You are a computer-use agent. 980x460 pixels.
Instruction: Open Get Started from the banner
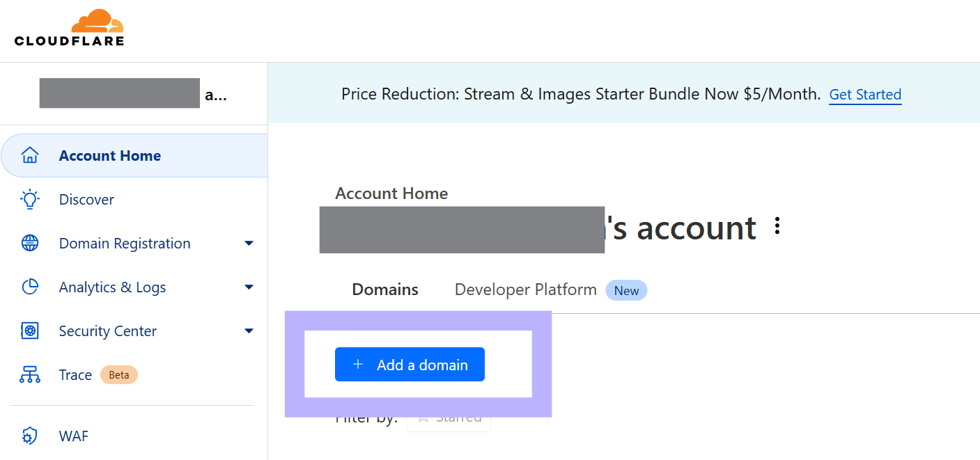865,94
